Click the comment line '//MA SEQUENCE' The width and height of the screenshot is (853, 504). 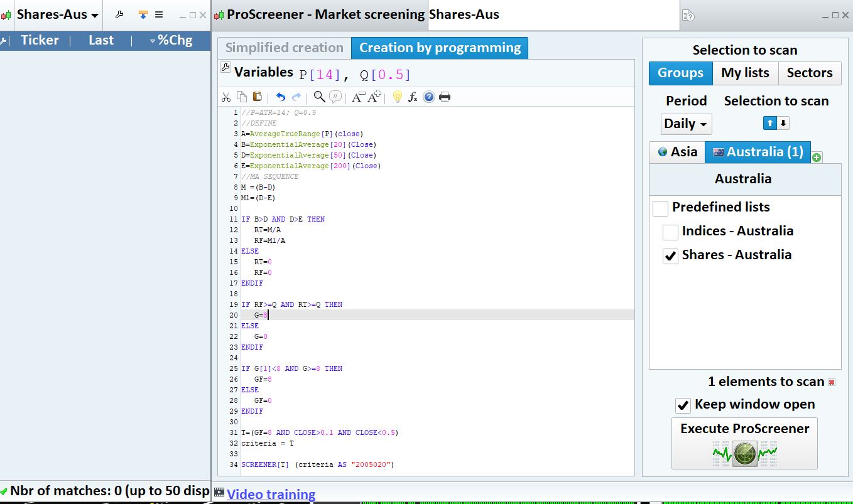[x=270, y=176]
